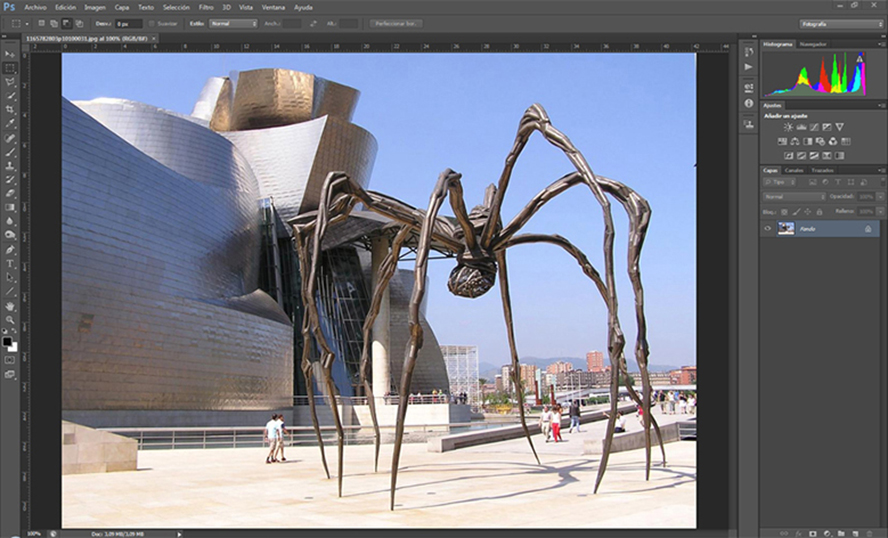Add a Brightness/Contrast adjustment
Image resolution: width=888 pixels, height=538 pixels.
tap(788, 127)
